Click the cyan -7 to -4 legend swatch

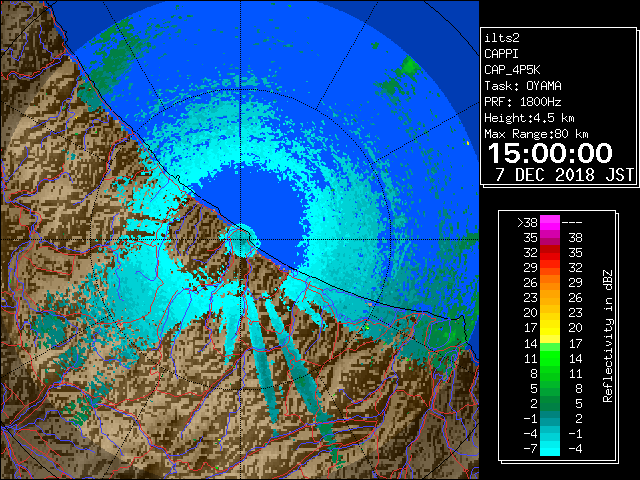(x=550, y=448)
